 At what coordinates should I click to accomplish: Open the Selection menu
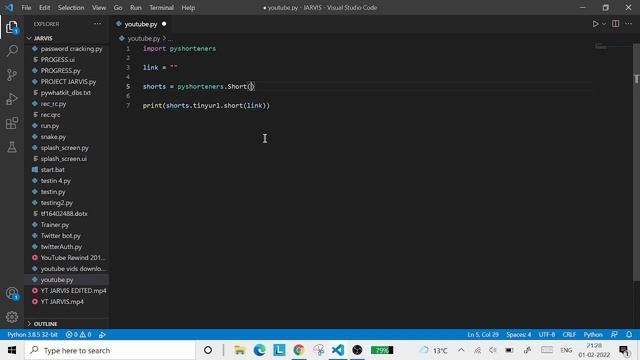[71, 8]
